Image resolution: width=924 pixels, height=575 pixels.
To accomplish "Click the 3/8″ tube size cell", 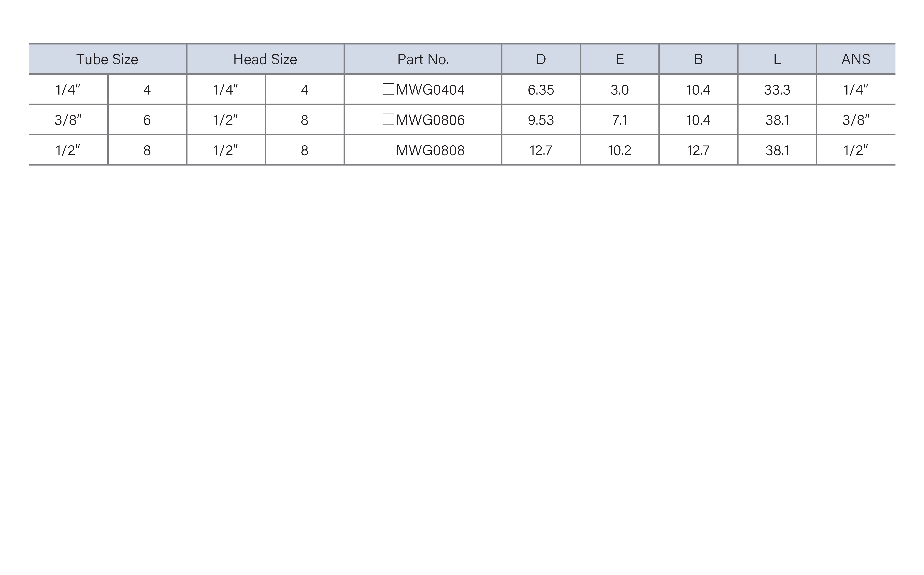I will coord(68,120).
